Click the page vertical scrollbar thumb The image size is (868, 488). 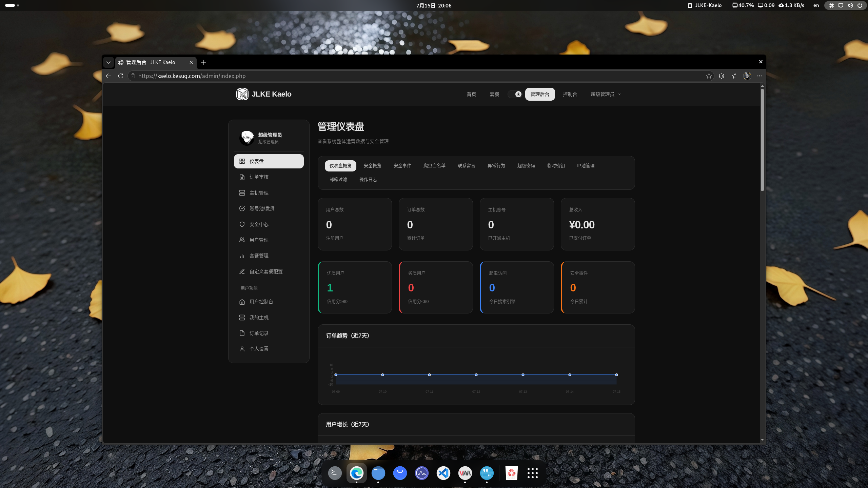[762, 140]
